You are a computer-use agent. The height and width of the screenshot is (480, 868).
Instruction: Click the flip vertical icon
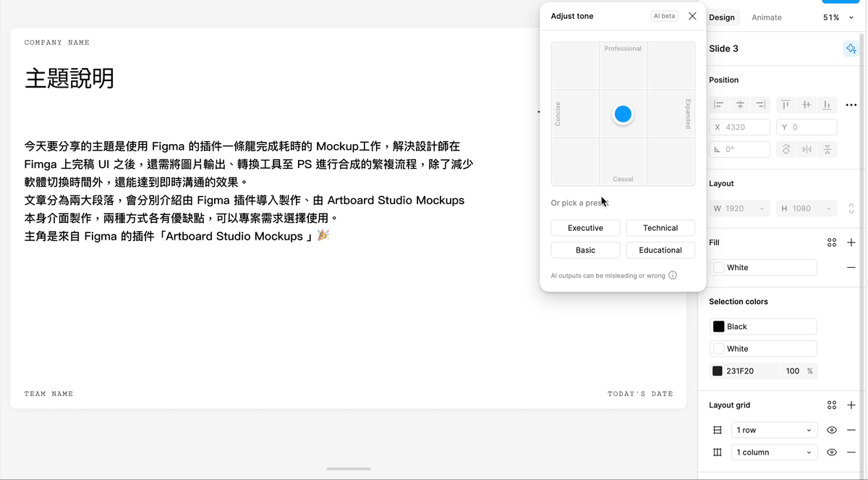(827, 150)
